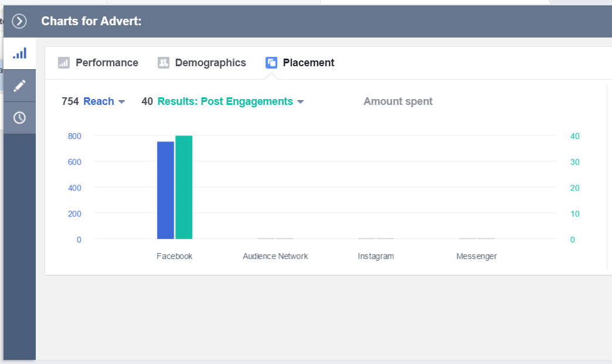Open Results: Post Engagements dropdown
The height and width of the screenshot is (364, 612).
230,101
